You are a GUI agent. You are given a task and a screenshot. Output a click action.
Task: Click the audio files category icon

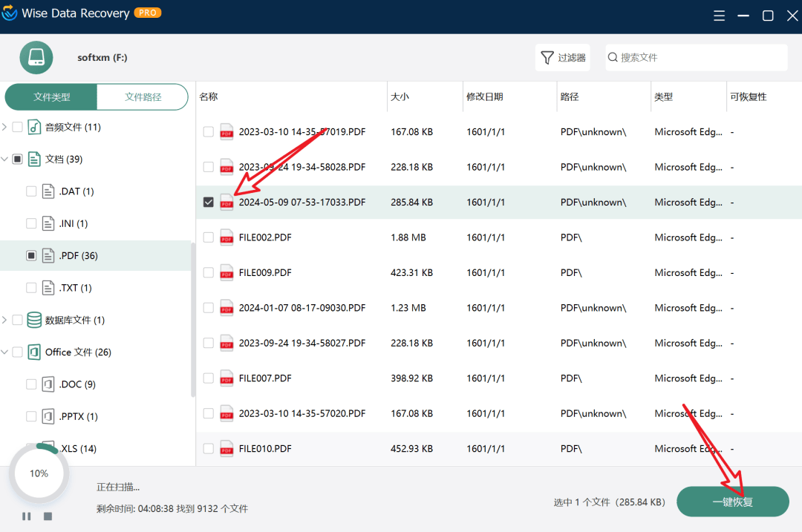[x=34, y=127]
